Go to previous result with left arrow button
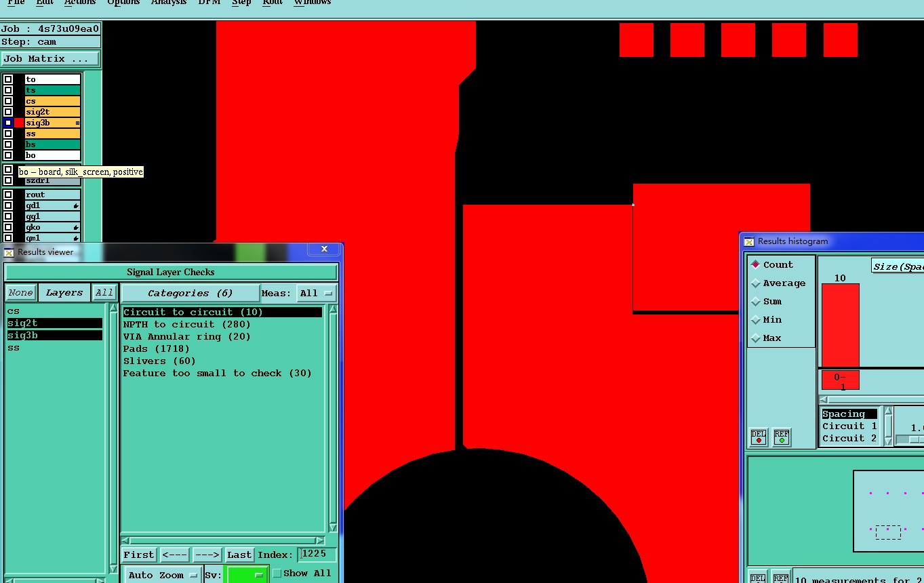924x583 pixels. pos(174,555)
